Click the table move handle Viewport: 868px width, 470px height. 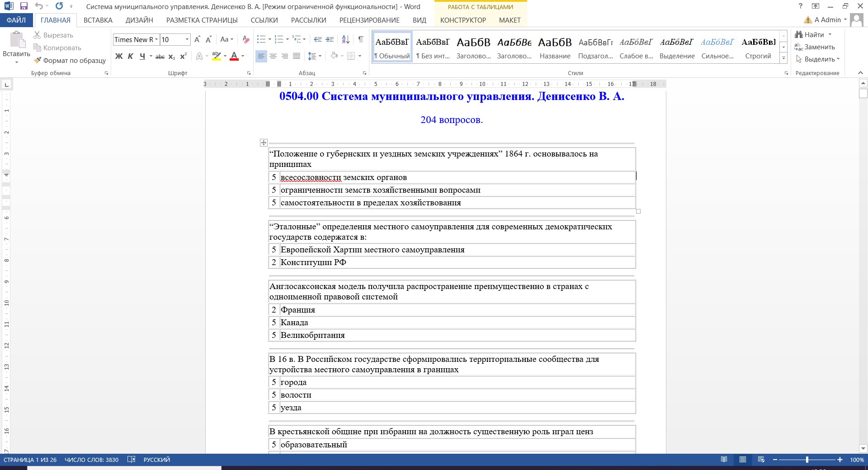264,143
